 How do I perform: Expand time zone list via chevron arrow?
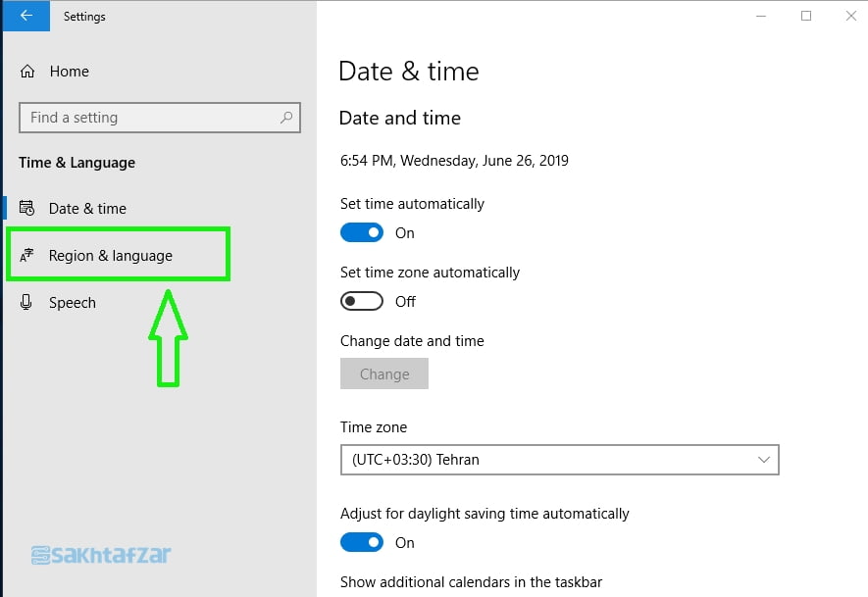(764, 460)
